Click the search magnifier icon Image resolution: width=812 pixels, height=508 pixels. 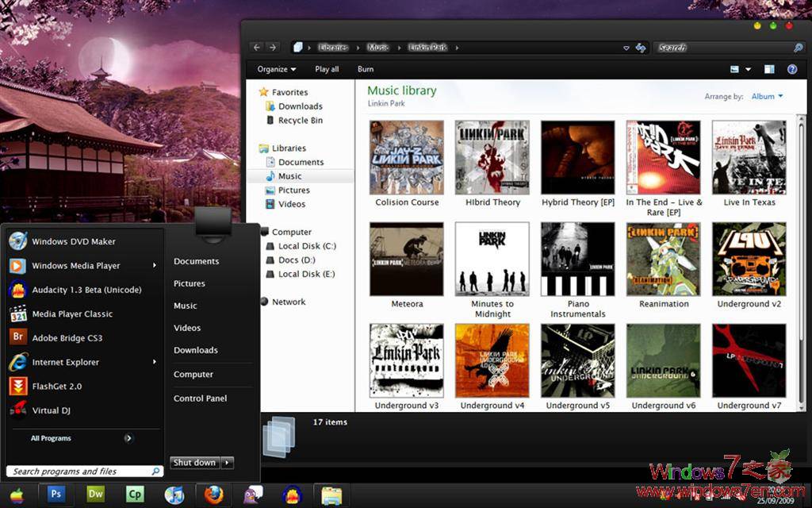798,48
